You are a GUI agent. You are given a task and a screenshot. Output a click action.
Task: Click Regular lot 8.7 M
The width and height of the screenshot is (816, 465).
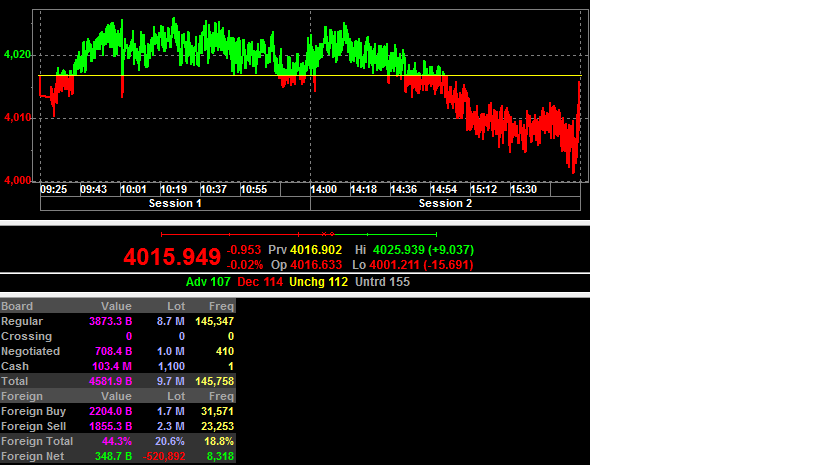click(171, 321)
